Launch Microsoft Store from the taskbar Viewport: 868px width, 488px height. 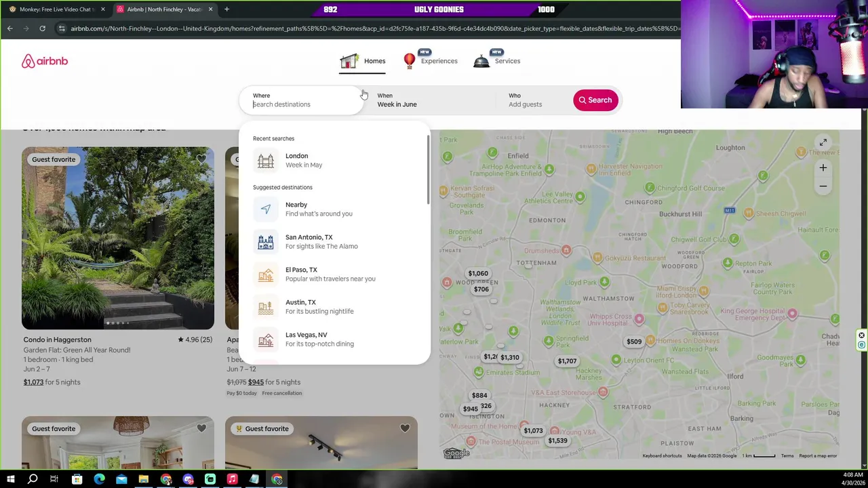(77, 480)
